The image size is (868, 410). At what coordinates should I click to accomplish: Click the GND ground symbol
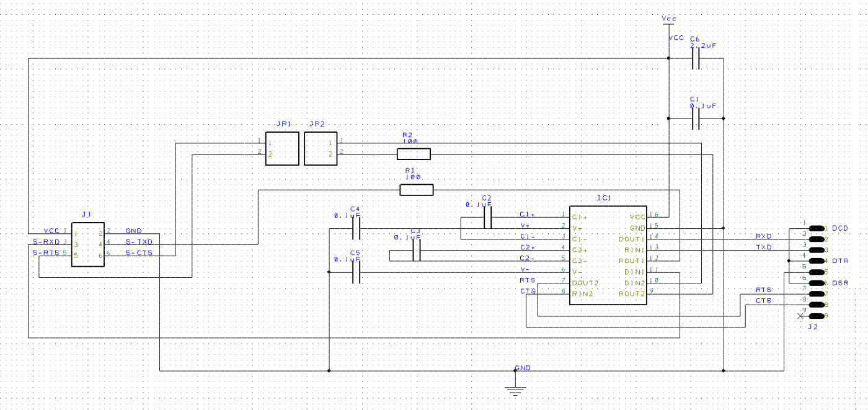(x=515, y=388)
